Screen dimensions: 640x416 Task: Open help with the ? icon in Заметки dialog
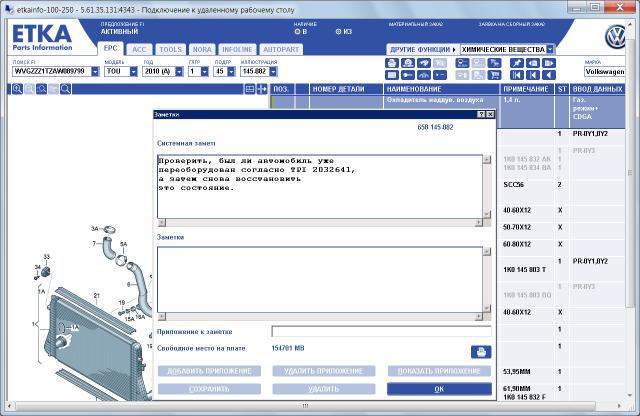pyautogui.click(x=482, y=115)
